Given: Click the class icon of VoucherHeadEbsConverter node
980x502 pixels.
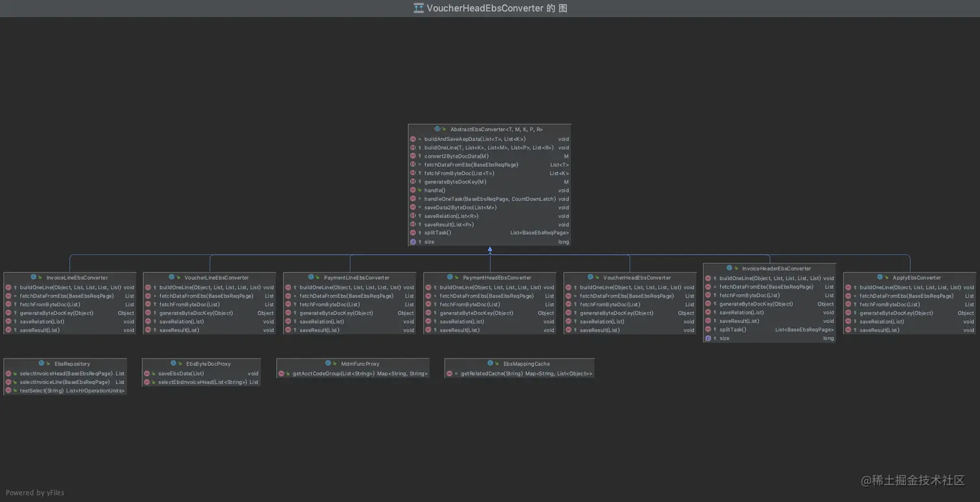Looking at the screenshot, I should (590, 277).
